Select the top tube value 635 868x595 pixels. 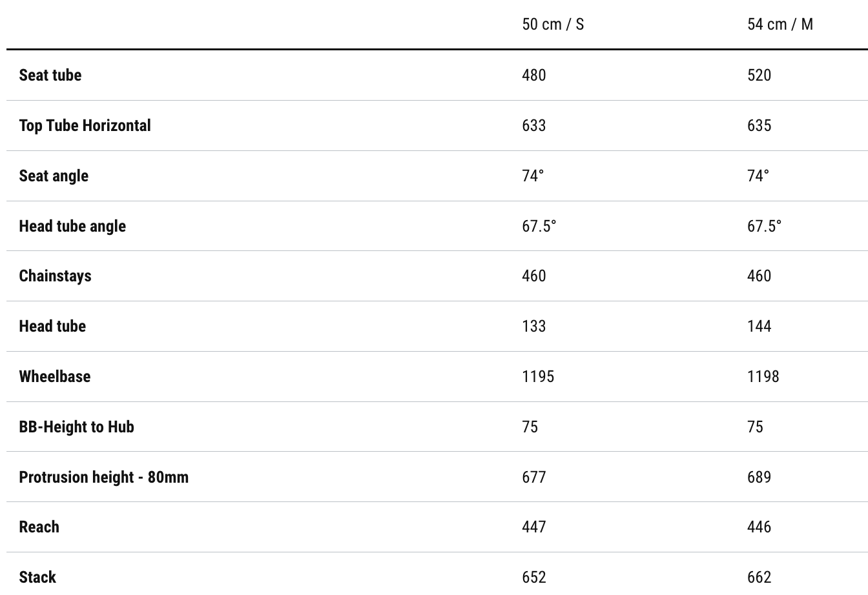click(759, 125)
